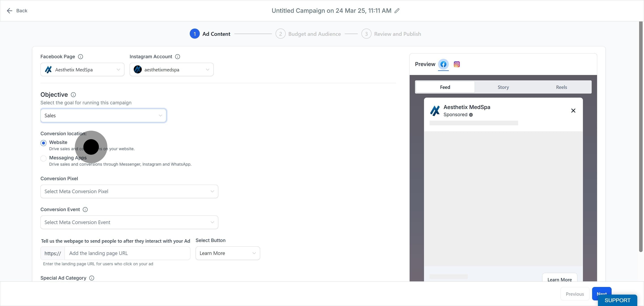Show Facebook Page info tooltip icon
The width and height of the screenshot is (644, 306).
click(80, 57)
